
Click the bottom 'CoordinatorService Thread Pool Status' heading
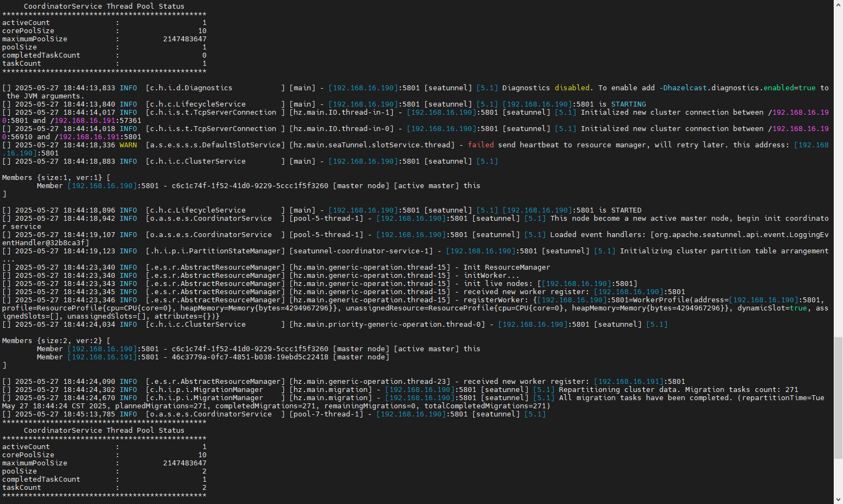pos(104,431)
